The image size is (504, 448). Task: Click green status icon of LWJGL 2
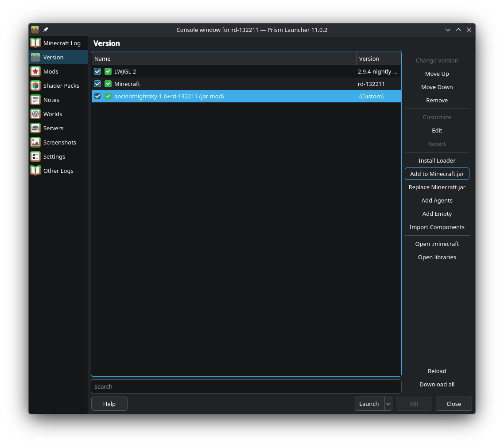pos(108,71)
